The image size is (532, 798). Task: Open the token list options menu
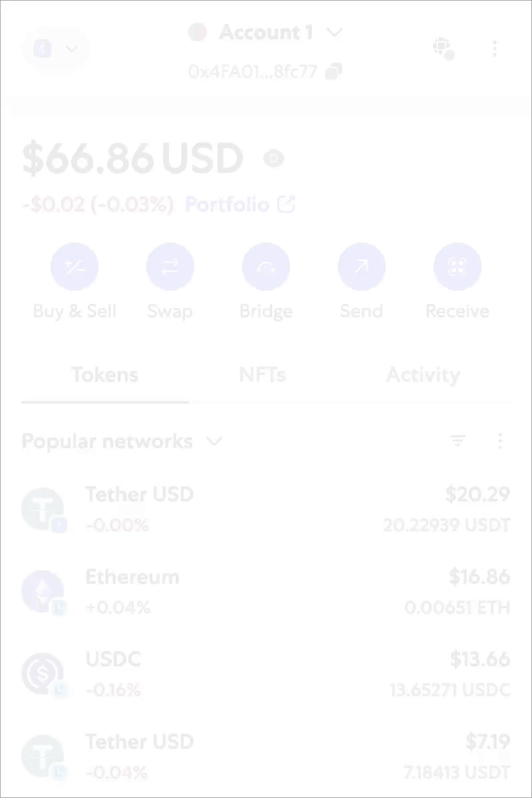(500, 441)
